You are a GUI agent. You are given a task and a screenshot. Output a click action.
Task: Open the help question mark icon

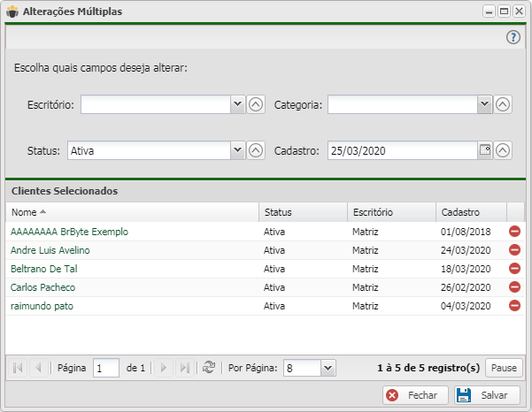513,37
